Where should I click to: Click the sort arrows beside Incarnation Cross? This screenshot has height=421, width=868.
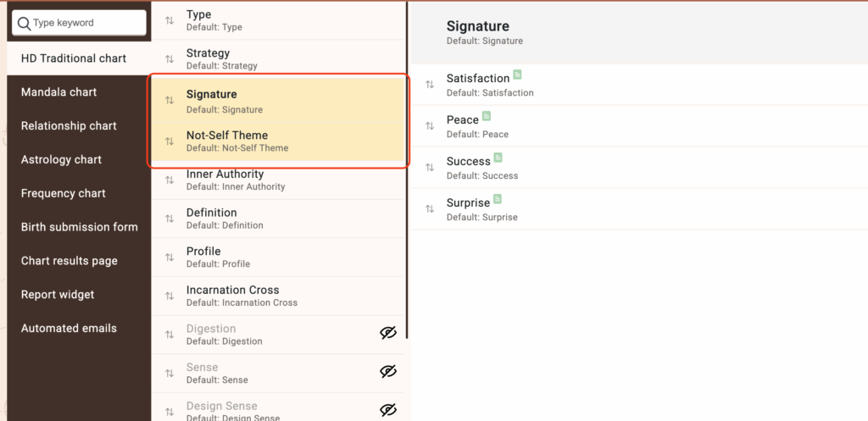(170, 296)
